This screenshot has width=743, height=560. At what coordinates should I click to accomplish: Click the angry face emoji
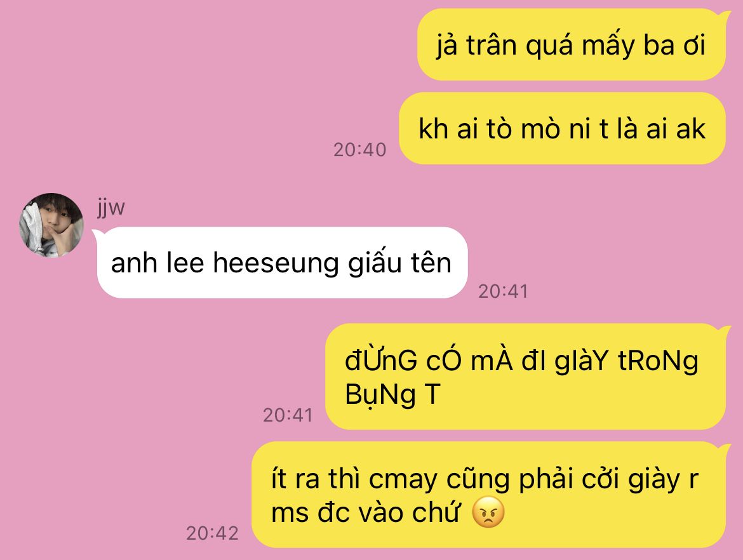click(488, 512)
